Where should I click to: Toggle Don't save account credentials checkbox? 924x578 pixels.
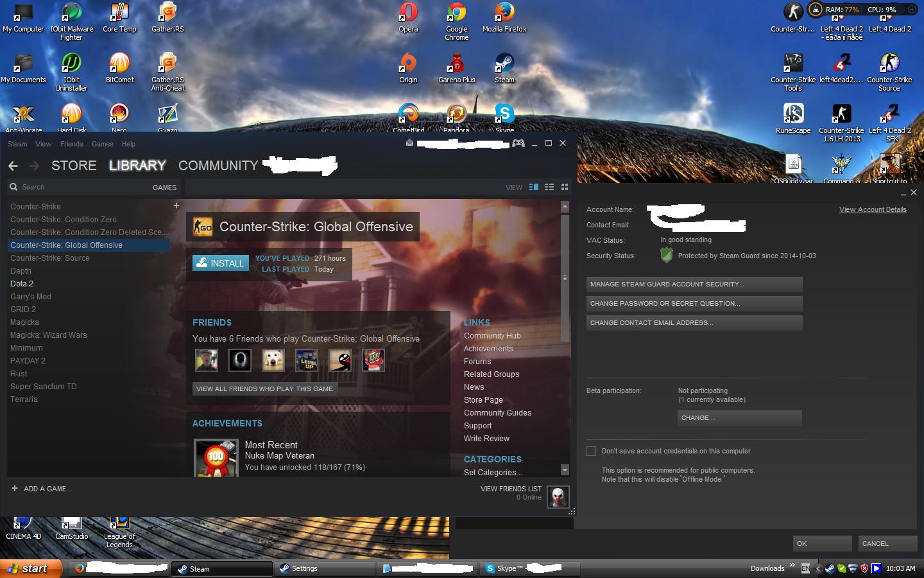(x=591, y=451)
